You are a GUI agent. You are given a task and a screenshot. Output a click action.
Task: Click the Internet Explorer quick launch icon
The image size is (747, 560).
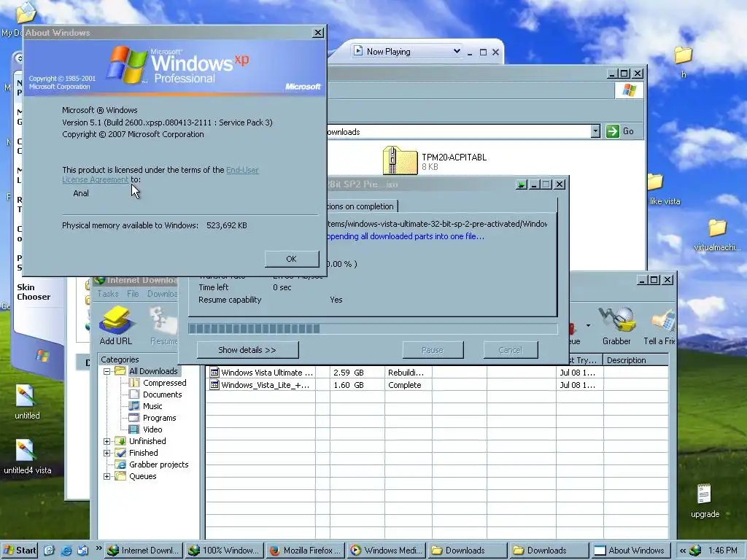[66, 551]
